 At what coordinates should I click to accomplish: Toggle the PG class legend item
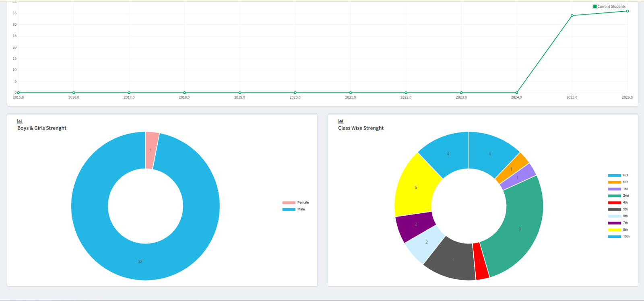click(x=618, y=175)
